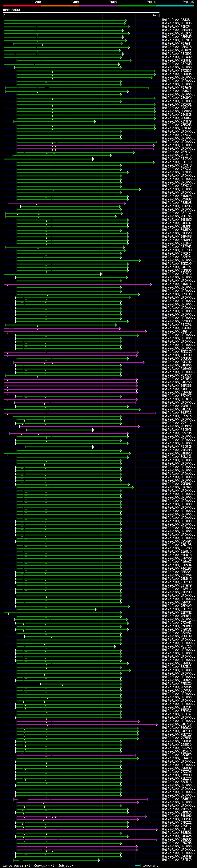The image size is (197, 868).
Task: Click the cyan ~100% legend color bar
Action: (x=175, y=6)
